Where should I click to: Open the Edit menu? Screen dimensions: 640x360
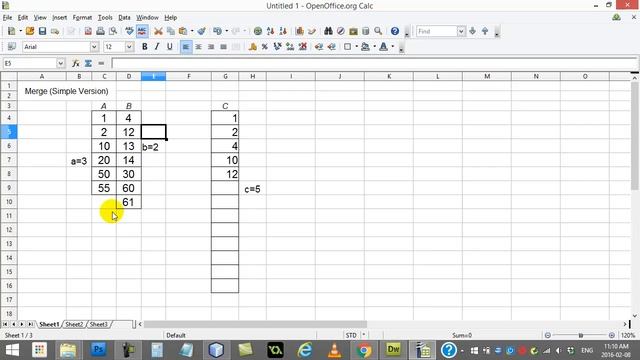pos(23,18)
